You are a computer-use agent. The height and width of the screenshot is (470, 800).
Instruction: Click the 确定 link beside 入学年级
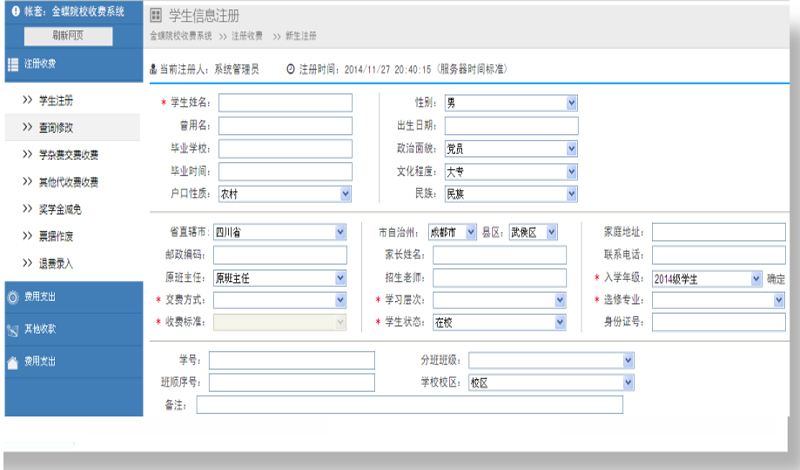(776, 278)
